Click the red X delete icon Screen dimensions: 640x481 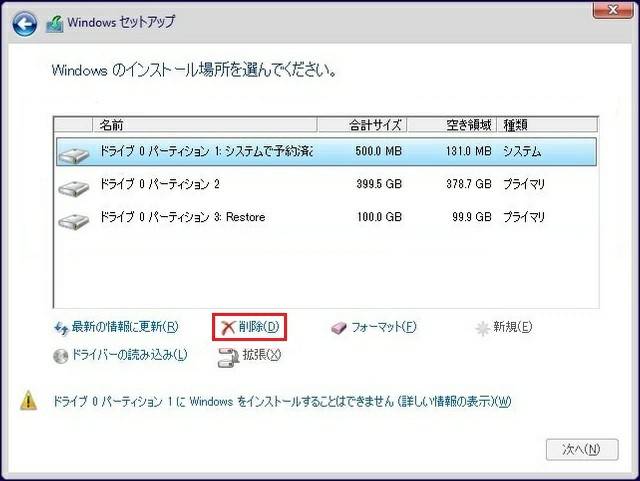[227, 326]
